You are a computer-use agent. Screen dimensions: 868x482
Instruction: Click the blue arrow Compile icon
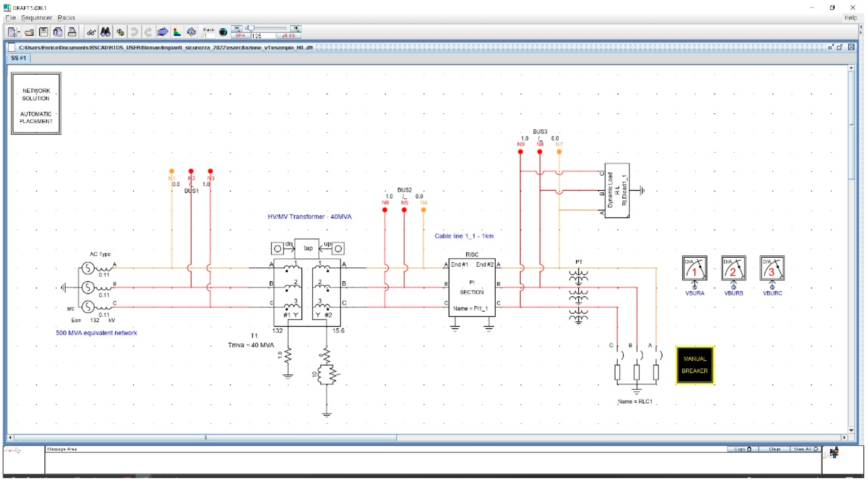click(162, 32)
